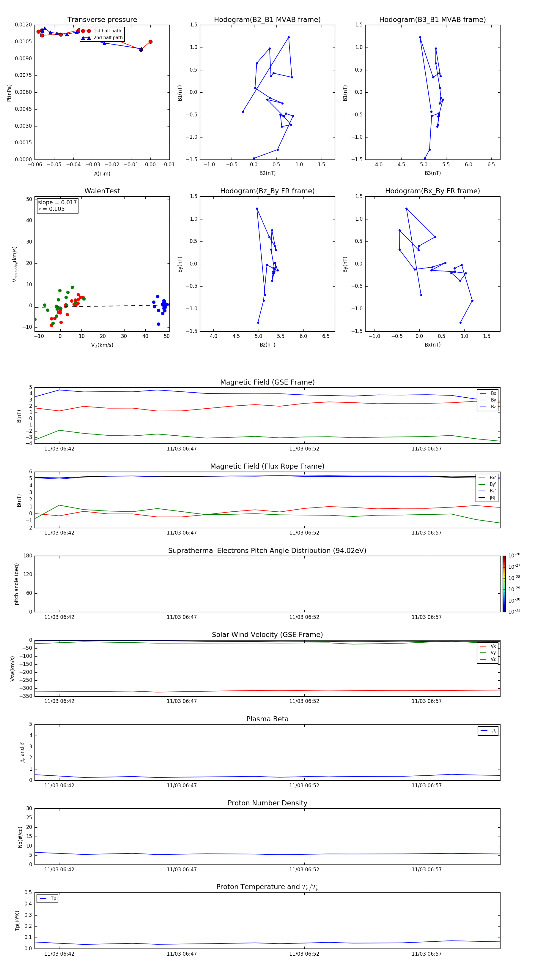
Task: Select the "B2(nT)" x-axis label
Action: (x=267, y=173)
